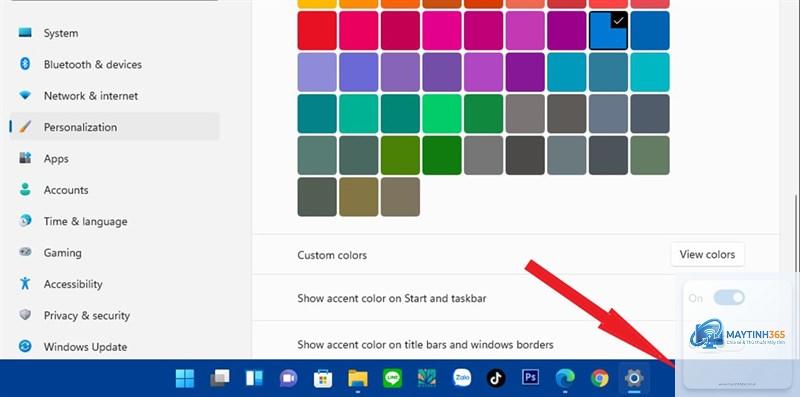Choose the brightest light-green accent swatch

(x=442, y=114)
